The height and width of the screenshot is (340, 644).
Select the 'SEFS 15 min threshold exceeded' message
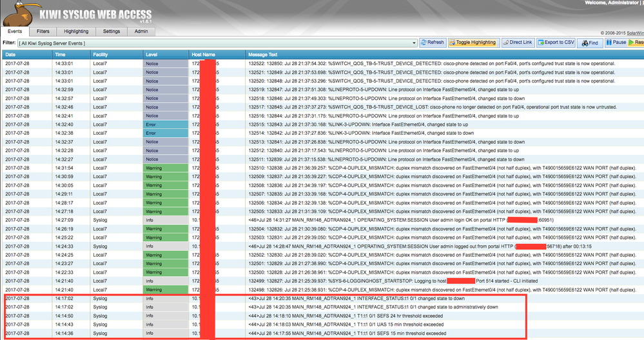[347, 334]
